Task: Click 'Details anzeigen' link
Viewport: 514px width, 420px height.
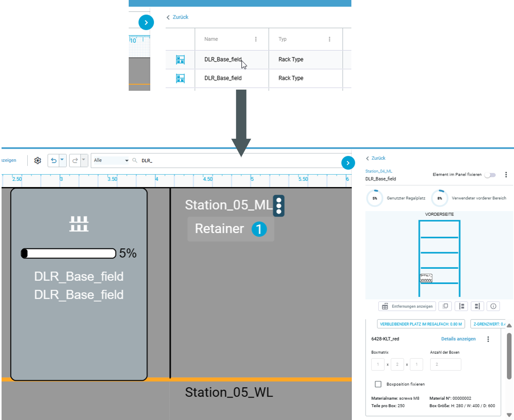Action: point(458,339)
